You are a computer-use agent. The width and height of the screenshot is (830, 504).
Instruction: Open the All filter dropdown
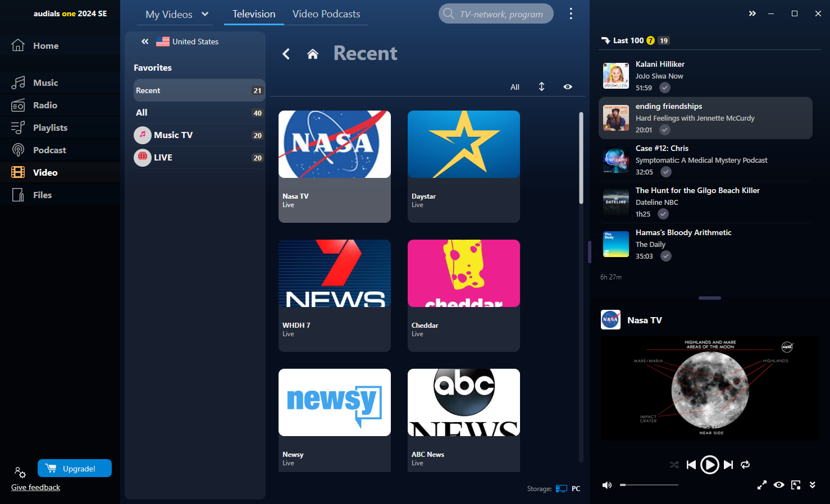click(x=515, y=87)
